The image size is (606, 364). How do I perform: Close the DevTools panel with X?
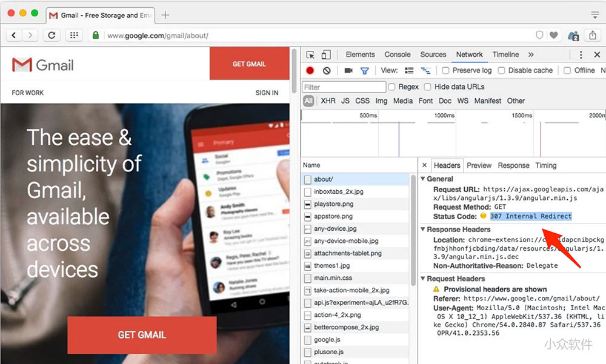[597, 55]
